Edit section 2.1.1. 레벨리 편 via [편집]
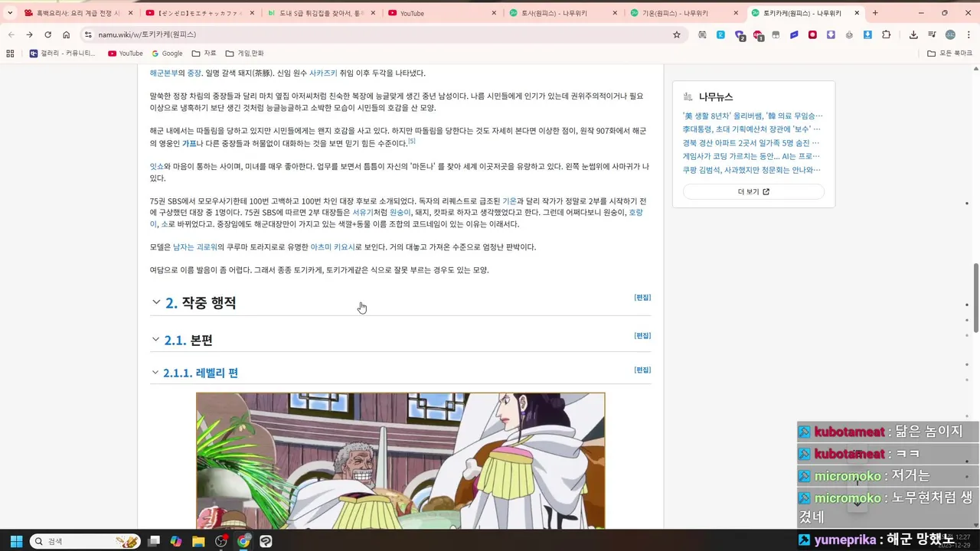The image size is (980, 551). click(x=642, y=370)
